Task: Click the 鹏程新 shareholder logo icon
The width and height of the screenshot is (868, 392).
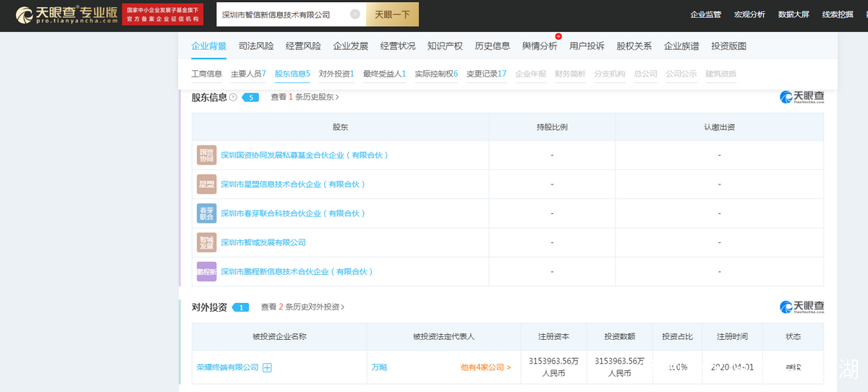Action: (x=206, y=271)
